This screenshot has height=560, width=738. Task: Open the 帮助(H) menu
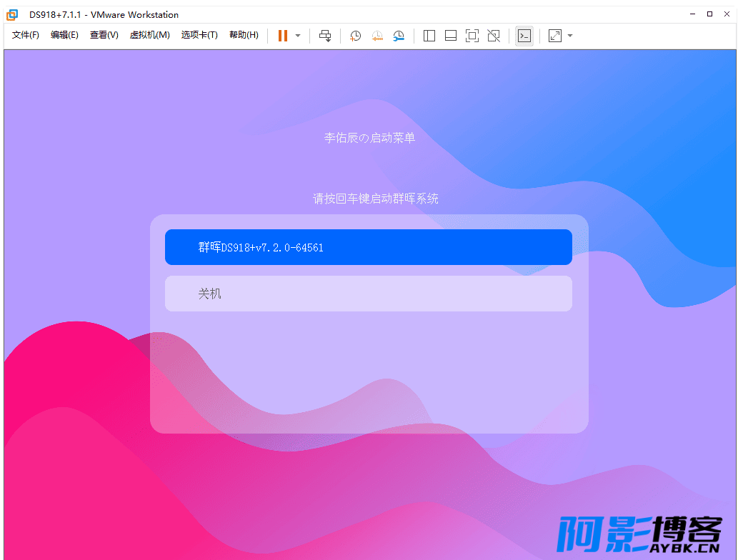tap(244, 35)
